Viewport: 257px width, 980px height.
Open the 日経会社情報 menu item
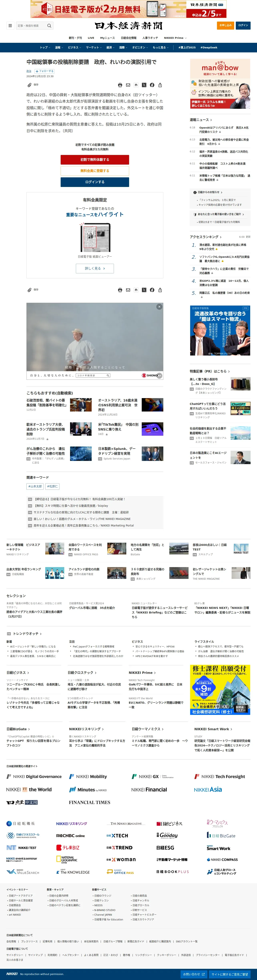(x=129, y=38)
